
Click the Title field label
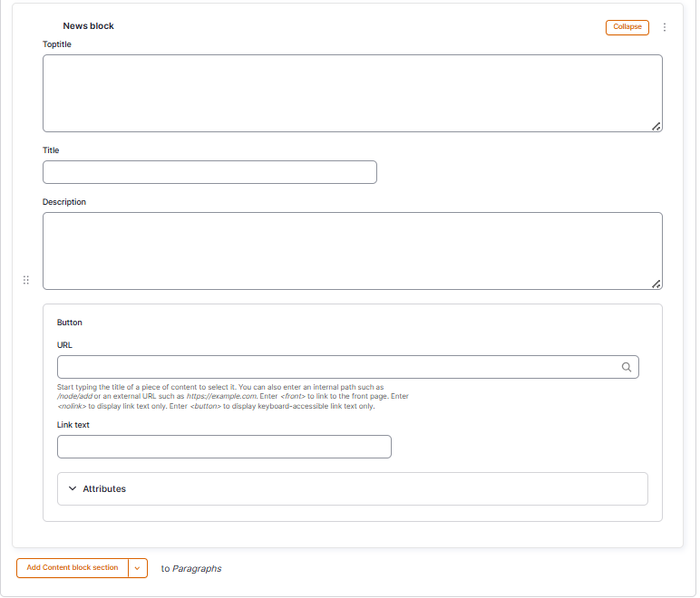[x=51, y=150]
